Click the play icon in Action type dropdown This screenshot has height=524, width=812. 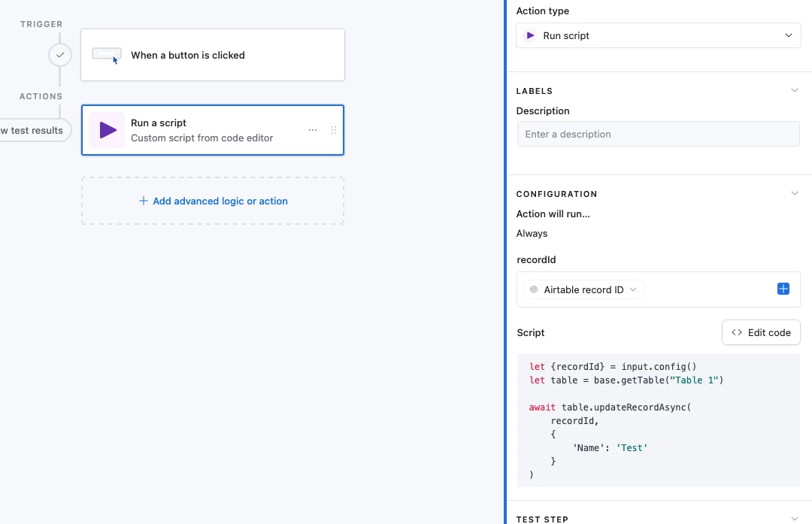pyautogui.click(x=530, y=35)
